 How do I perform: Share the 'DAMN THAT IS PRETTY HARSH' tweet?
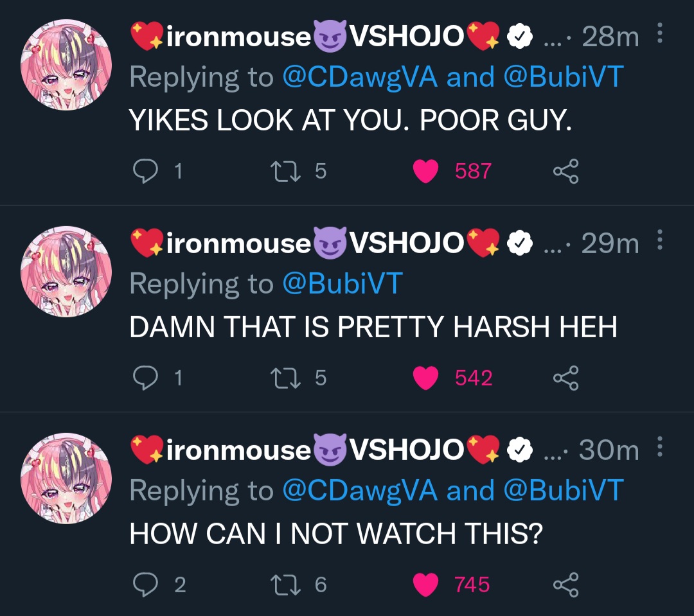(x=566, y=378)
